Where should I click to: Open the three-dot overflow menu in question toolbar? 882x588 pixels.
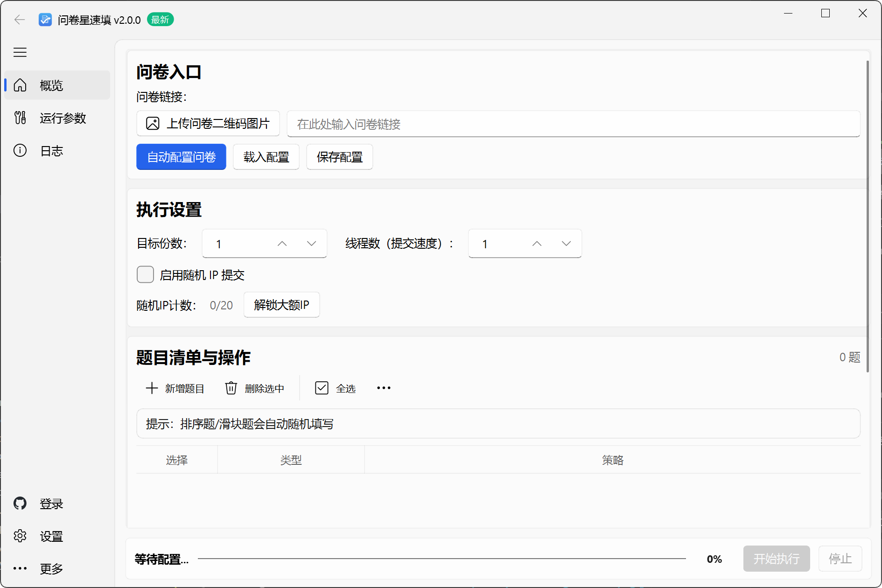pyautogui.click(x=384, y=388)
